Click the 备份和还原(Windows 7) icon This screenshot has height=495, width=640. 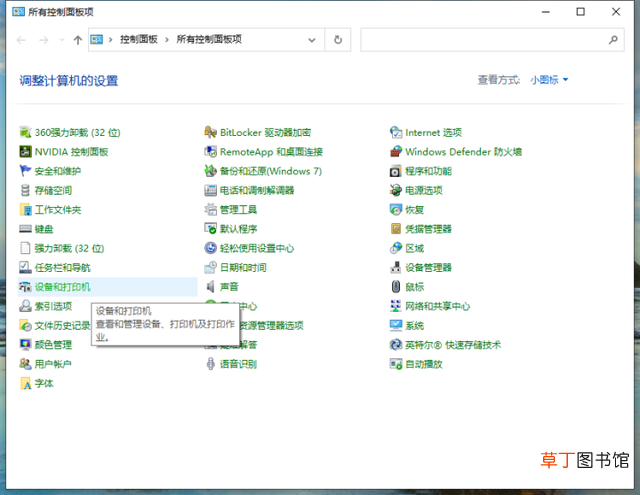tap(210, 171)
